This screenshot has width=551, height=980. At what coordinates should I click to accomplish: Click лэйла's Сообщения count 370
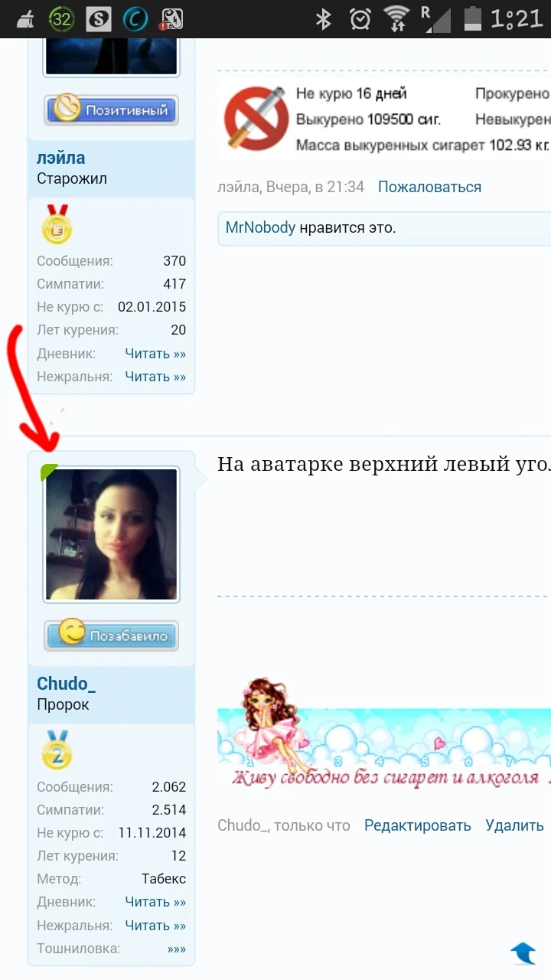pos(174,261)
